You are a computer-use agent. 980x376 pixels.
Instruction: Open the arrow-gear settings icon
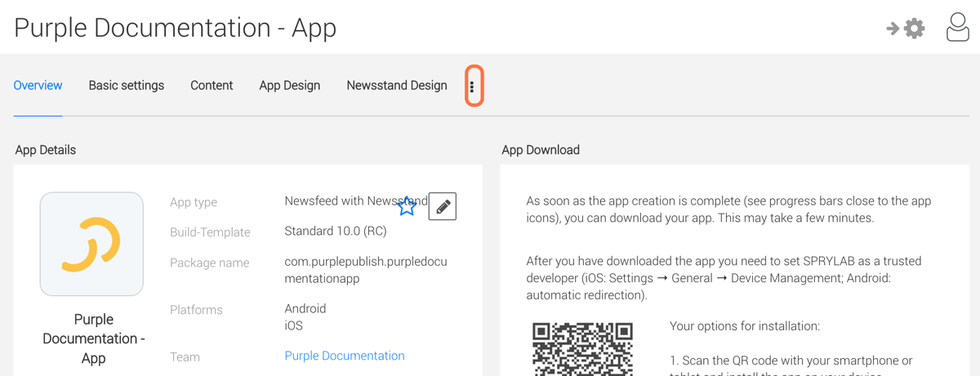coord(906,29)
